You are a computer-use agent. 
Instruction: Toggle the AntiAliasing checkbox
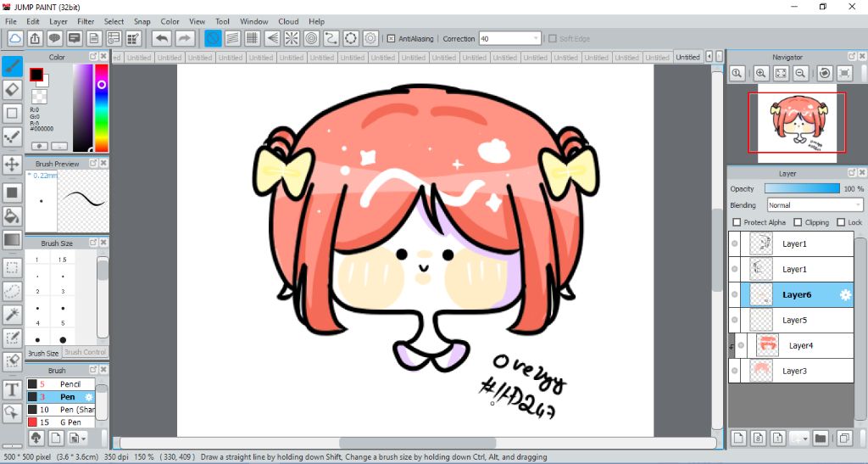click(x=391, y=39)
